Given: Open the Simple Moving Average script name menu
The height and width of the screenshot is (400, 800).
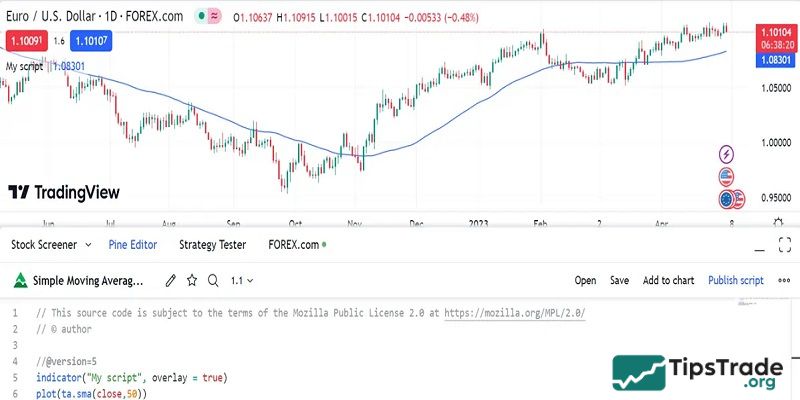Looking at the screenshot, I should tap(88, 281).
